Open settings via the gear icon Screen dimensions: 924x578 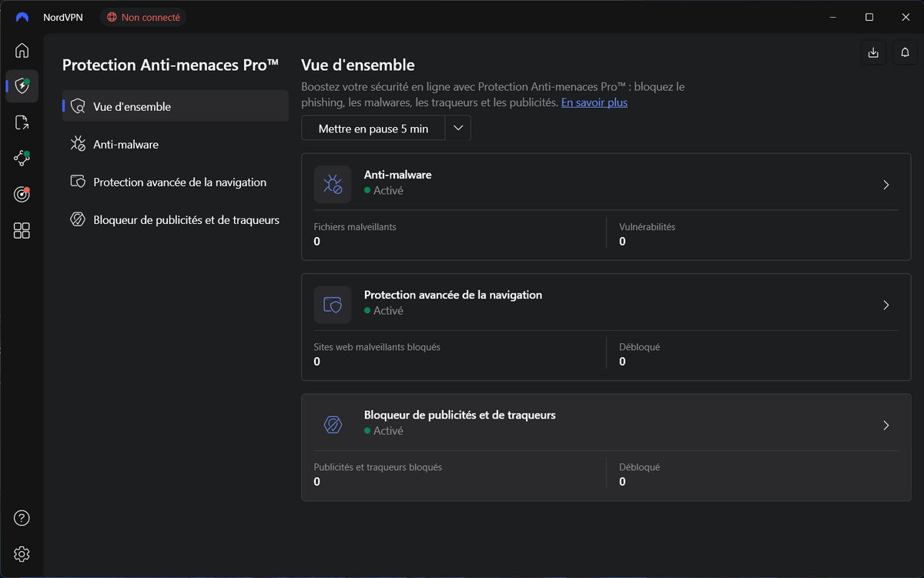pos(22,553)
